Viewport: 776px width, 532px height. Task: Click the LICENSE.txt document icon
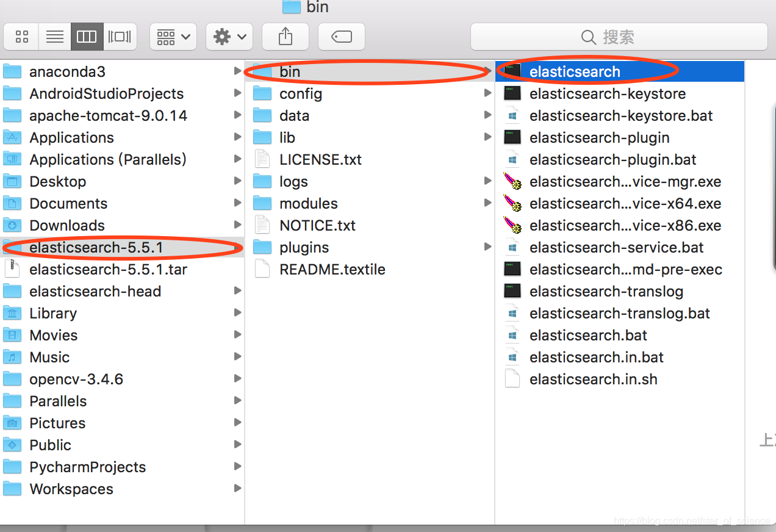click(262, 160)
